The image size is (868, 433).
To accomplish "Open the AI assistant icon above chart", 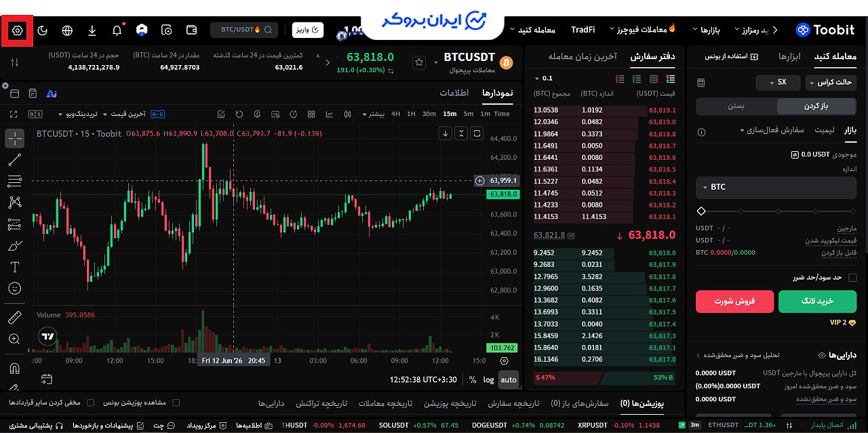I will pos(52,94).
